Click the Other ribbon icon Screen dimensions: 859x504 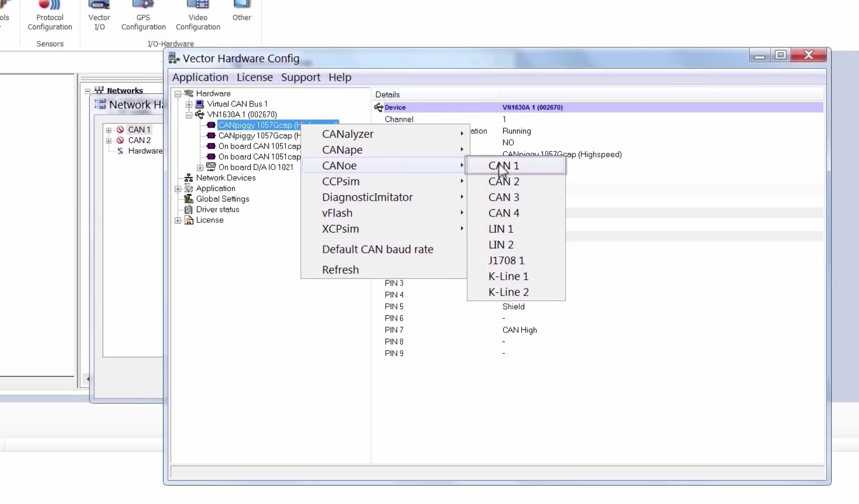[242, 12]
